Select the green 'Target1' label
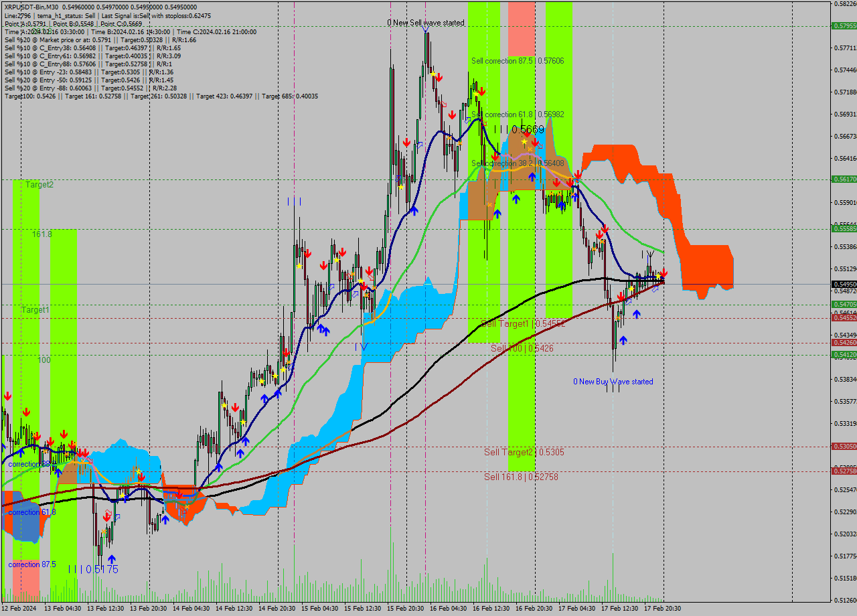The height and width of the screenshot is (616, 857). tap(35, 310)
